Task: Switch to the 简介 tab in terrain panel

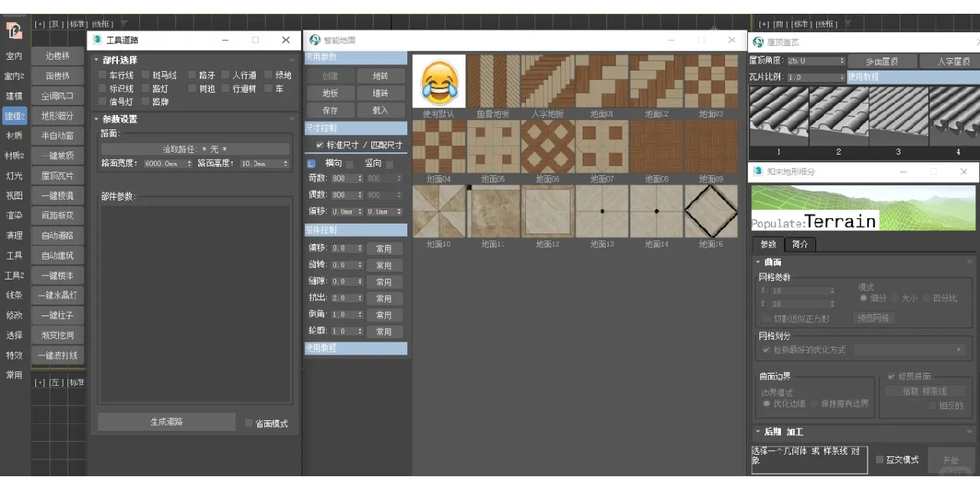Action: coord(801,244)
